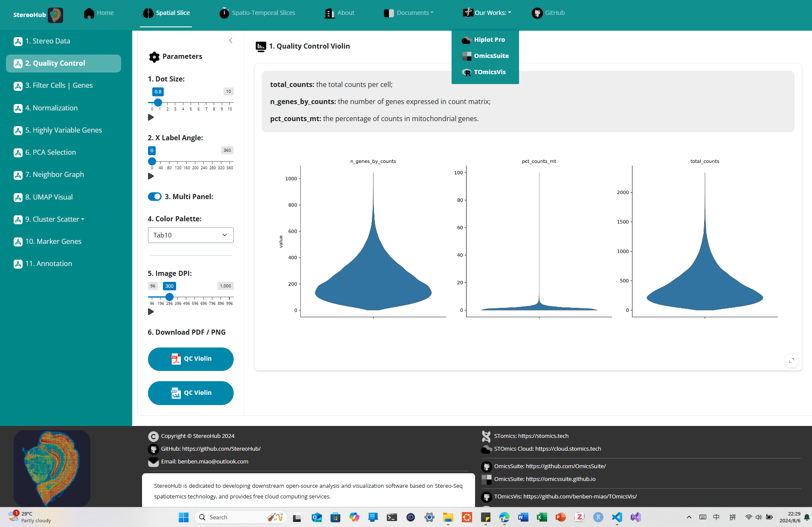Click the TOmicsVis R icon in dropdown
Image resolution: width=812 pixels, height=527 pixels.
click(467, 72)
